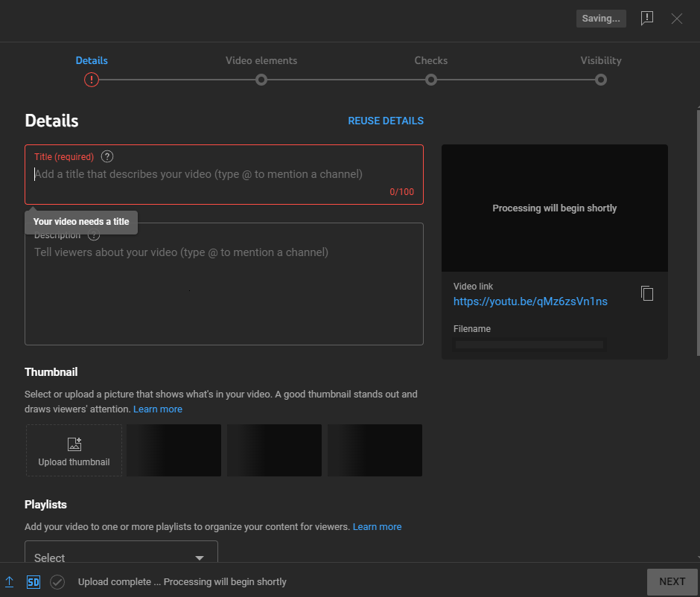Click the '0/100' title character counter
700x597 pixels.
(402, 192)
